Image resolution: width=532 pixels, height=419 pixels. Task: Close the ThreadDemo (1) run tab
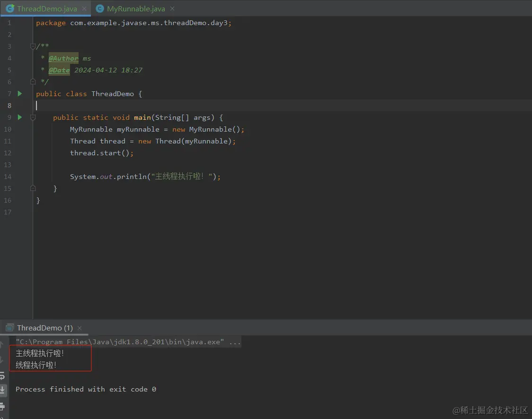80,328
